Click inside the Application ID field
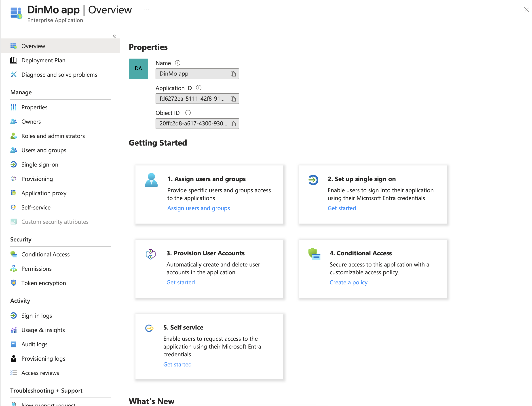532x406 pixels. coord(192,99)
